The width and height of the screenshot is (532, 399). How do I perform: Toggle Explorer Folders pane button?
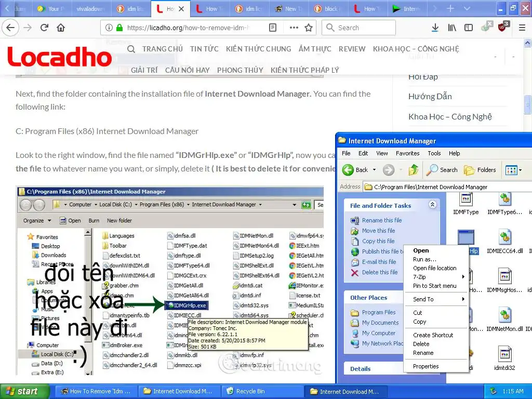click(480, 170)
